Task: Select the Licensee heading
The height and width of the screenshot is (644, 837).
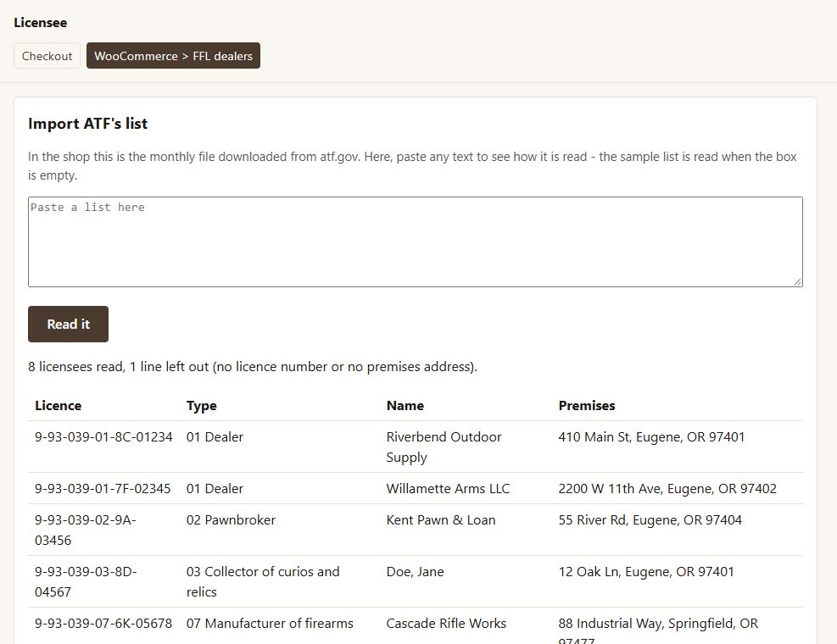Action: 41,22
